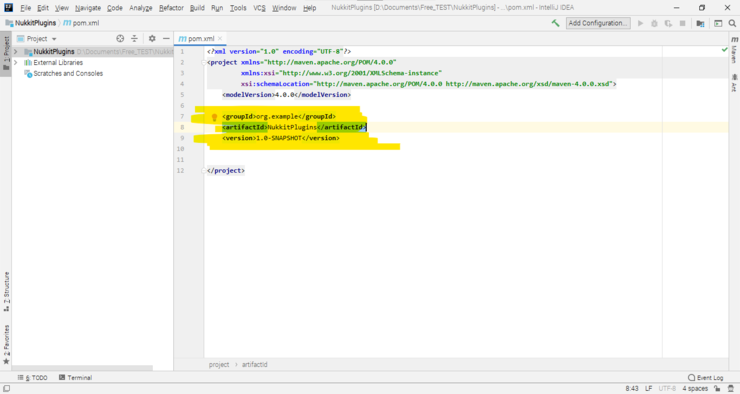This screenshot has width=740, height=394.
Task: Click the project breadcrumb below the editor
Action: click(x=219, y=365)
